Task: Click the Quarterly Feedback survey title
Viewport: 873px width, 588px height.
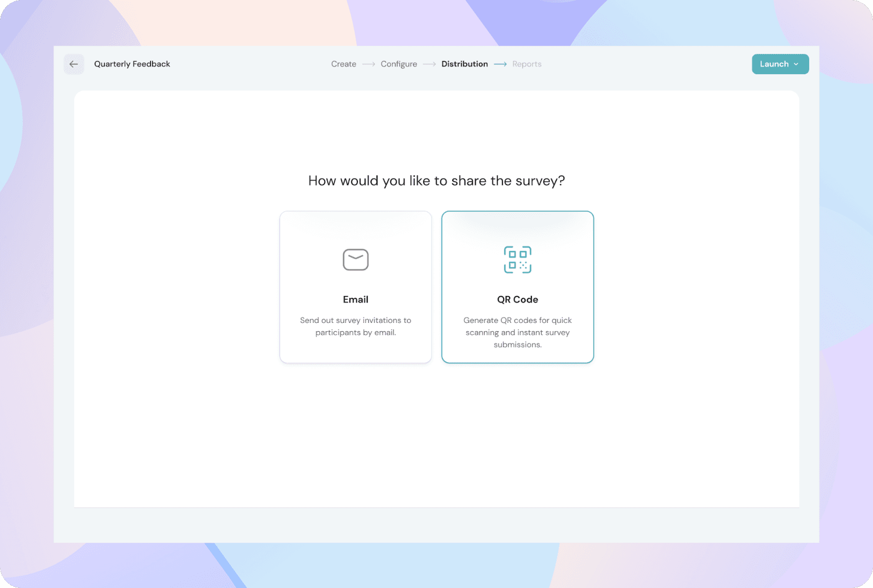Action: coord(132,64)
